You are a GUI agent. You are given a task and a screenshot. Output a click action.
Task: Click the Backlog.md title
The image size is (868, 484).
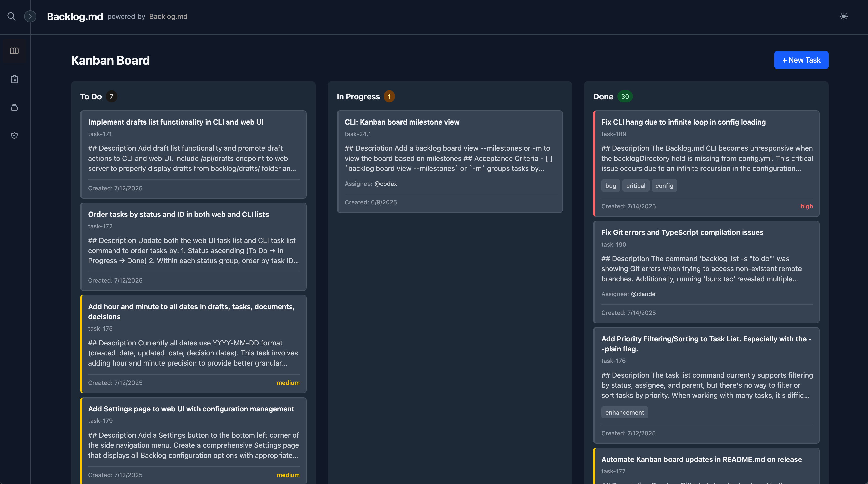[75, 17]
